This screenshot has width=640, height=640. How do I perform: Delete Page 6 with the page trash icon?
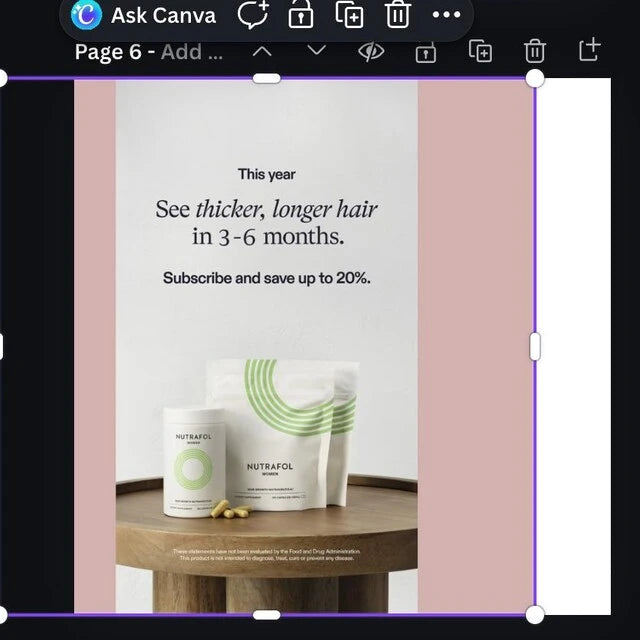click(535, 51)
